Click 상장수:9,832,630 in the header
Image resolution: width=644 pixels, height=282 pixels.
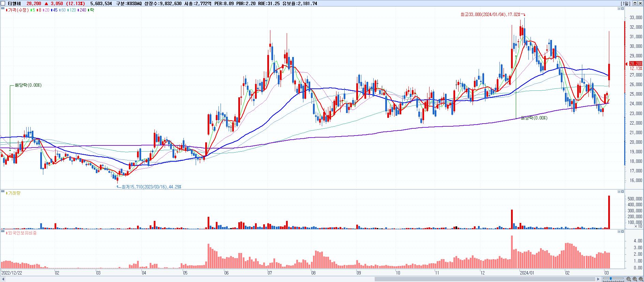click(163, 3)
